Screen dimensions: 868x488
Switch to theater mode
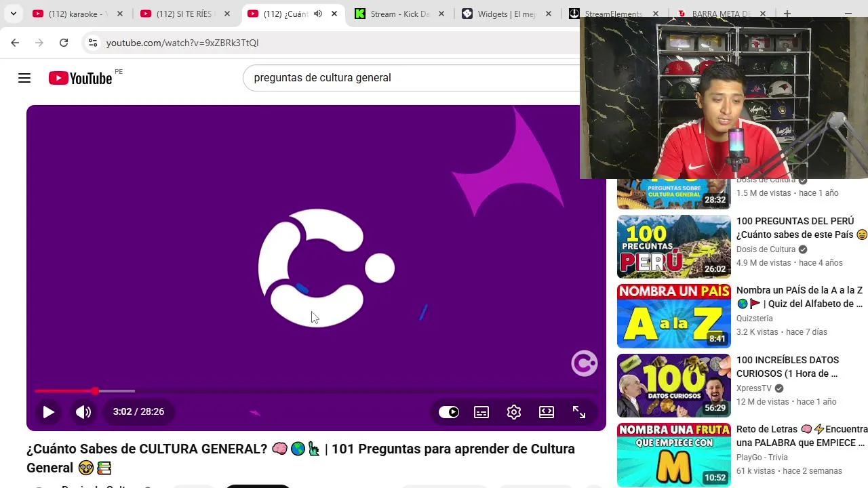547,412
